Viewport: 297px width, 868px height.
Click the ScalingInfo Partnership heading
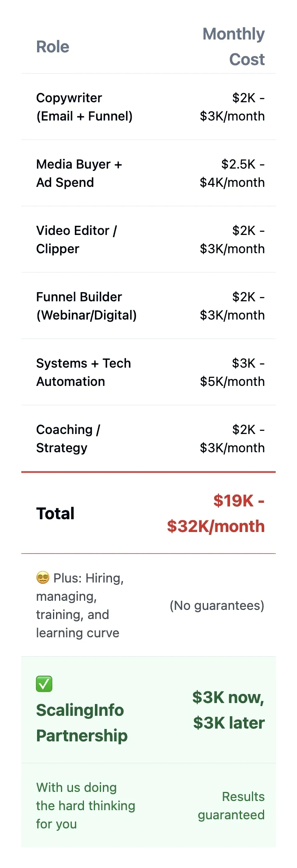coord(82,723)
